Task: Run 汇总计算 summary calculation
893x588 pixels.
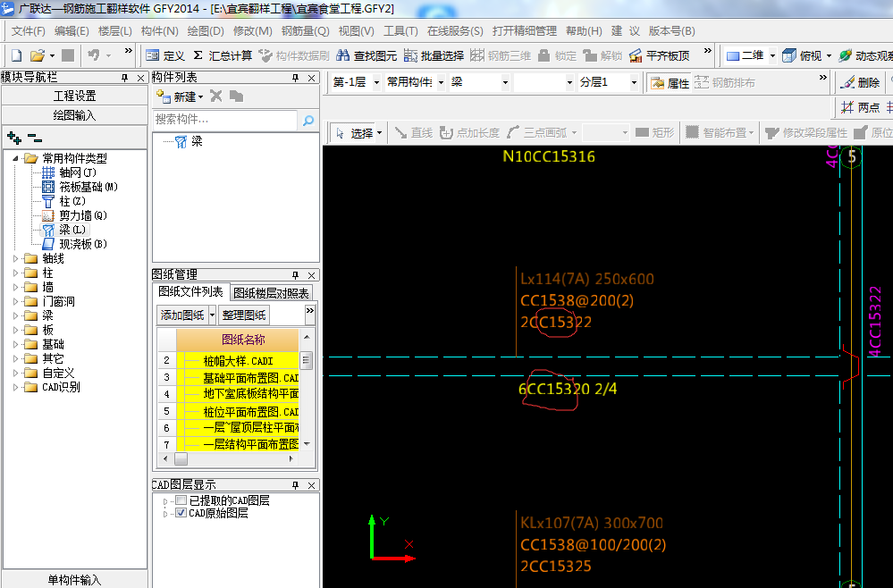Action: [223, 55]
